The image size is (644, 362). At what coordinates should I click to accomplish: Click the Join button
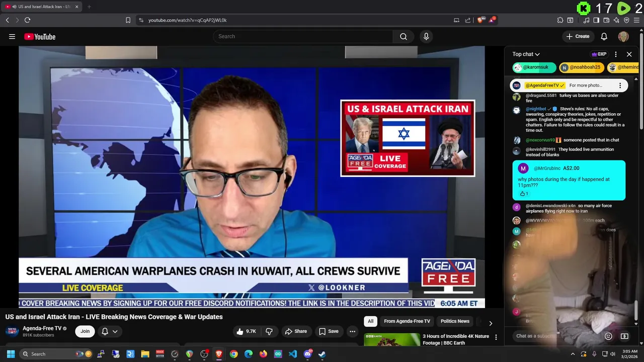(85, 331)
